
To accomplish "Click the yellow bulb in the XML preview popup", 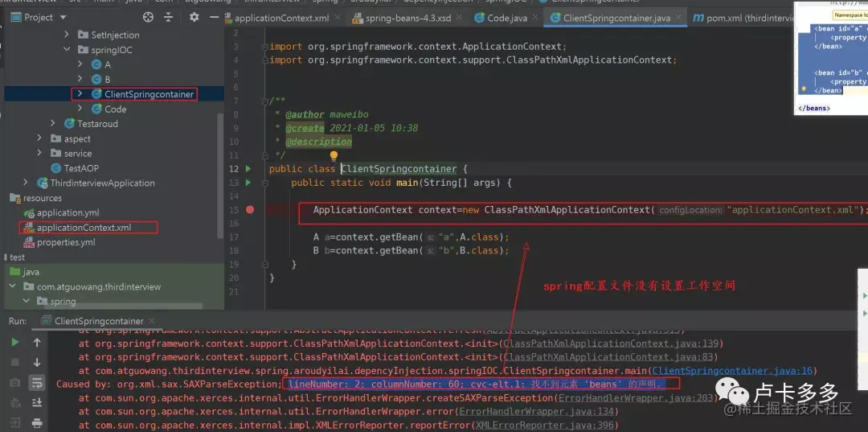I will click(804, 88).
